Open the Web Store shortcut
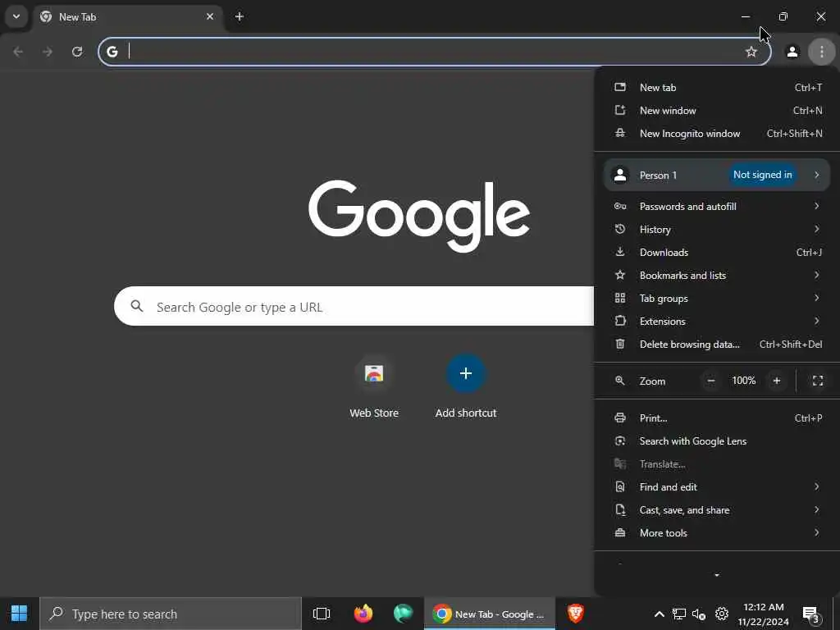Image resolution: width=840 pixels, height=630 pixels. (374, 386)
